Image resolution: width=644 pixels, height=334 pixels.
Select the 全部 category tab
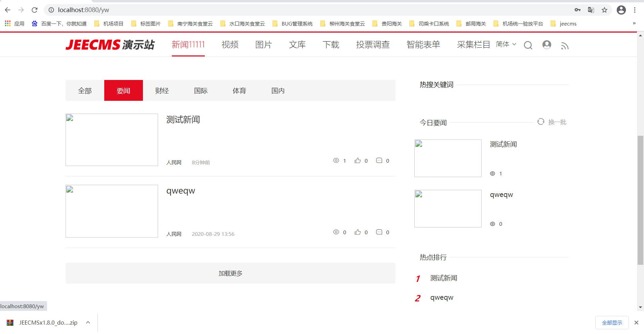coord(85,90)
